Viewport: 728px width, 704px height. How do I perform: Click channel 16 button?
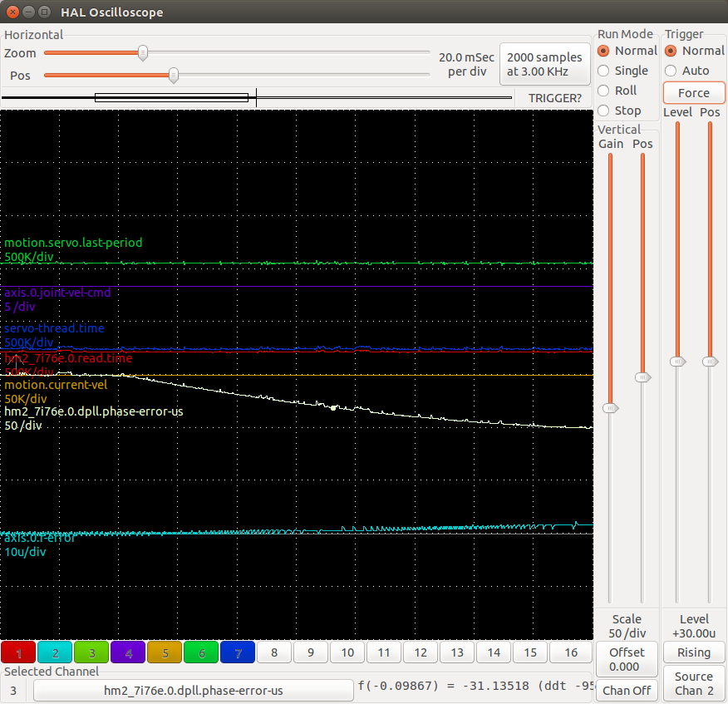pyautogui.click(x=570, y=653)
